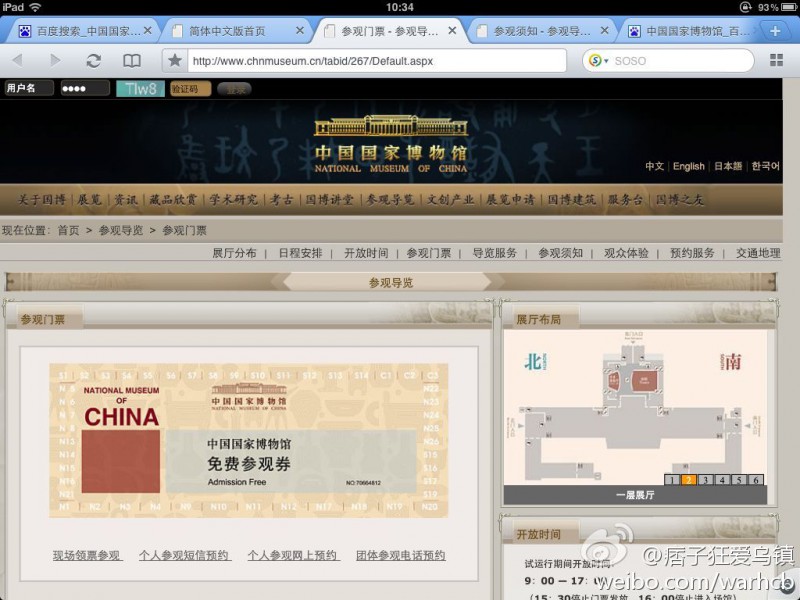Select floor 3 on hall map
This screenshot has height=600, width=800.
tap(706, 480)
